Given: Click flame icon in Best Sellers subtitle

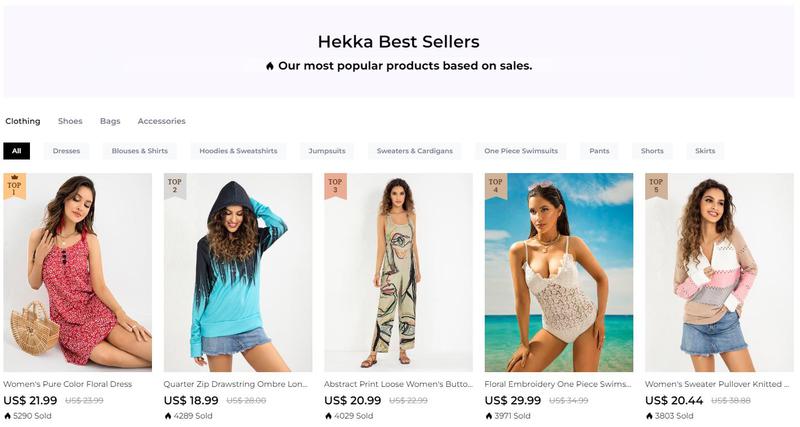Looking at the screenshot, I should (270, 66).
